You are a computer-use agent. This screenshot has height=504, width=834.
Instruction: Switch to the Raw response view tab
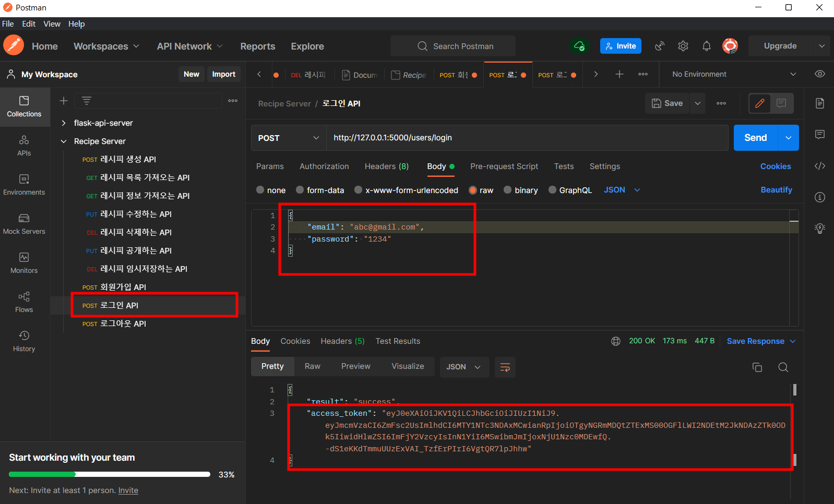(x=313, y=366)
